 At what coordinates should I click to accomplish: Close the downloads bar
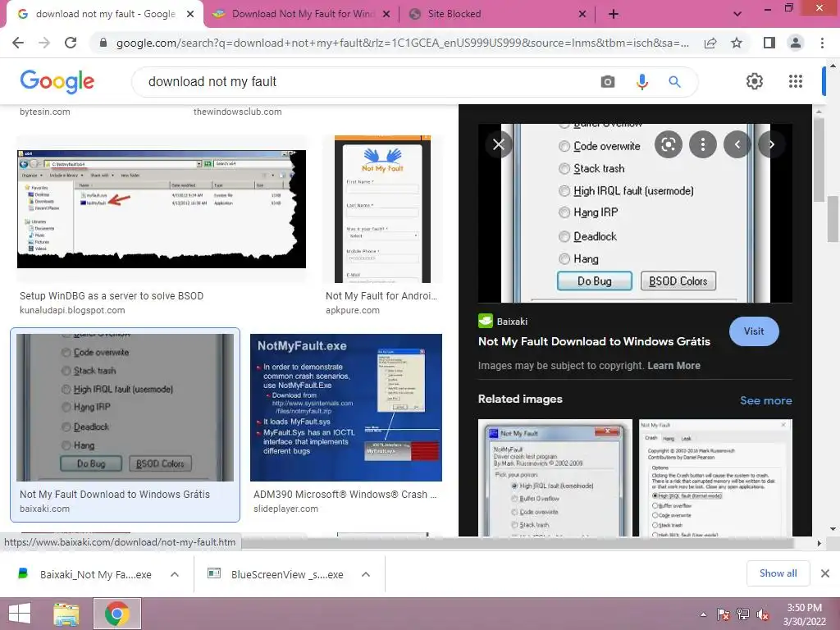pyautogui.click(x=825, y=573)
